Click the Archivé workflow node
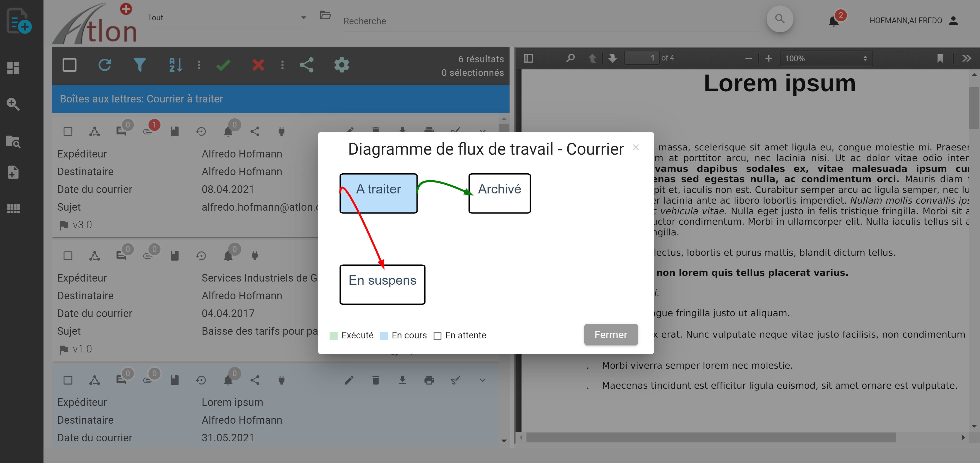This screenshot has height=463, width=980. (x=500, y=193)
